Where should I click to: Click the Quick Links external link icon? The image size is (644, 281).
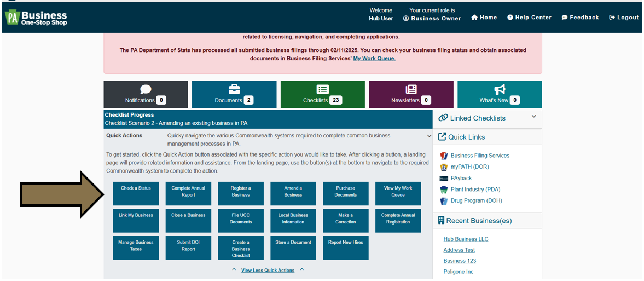point(442,137)
